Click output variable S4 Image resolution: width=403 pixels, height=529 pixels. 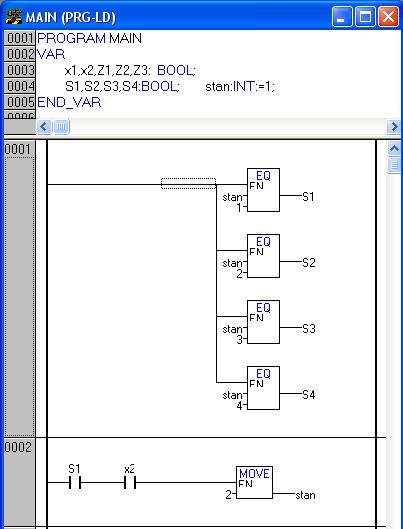[x=309, y=394]
